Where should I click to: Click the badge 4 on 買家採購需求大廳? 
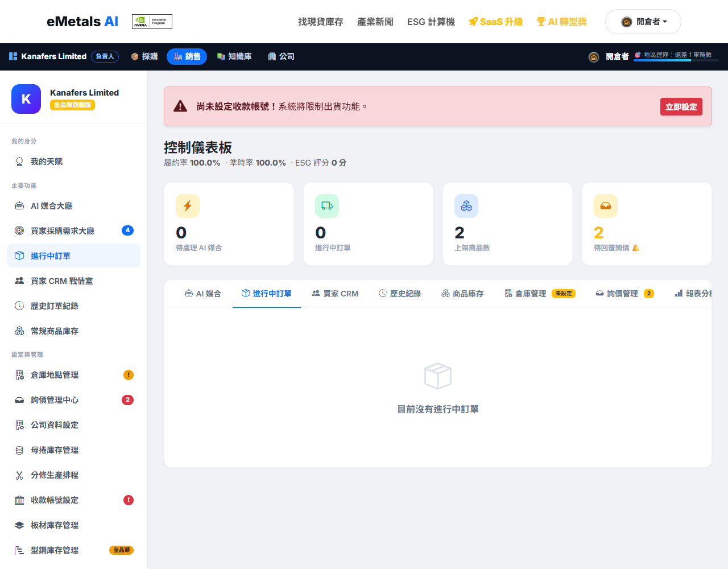click(x=127, y=230)
